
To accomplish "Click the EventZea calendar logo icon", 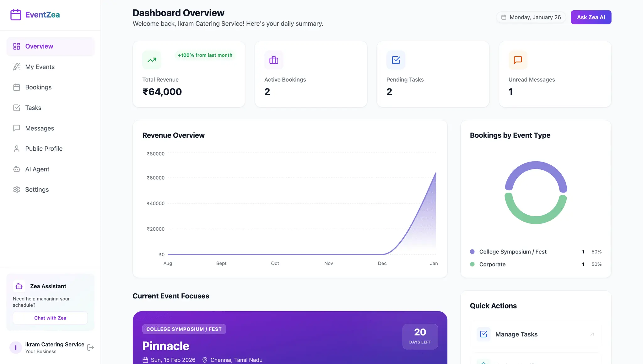I will click(x=15, y=15).
